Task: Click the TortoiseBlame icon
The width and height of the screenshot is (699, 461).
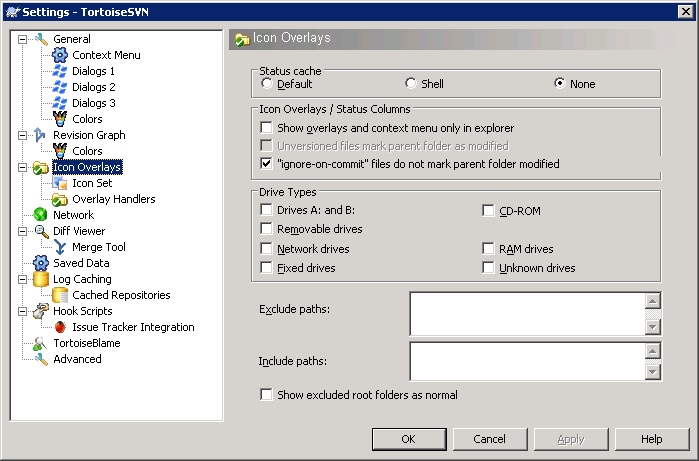Action: point(40,343)
